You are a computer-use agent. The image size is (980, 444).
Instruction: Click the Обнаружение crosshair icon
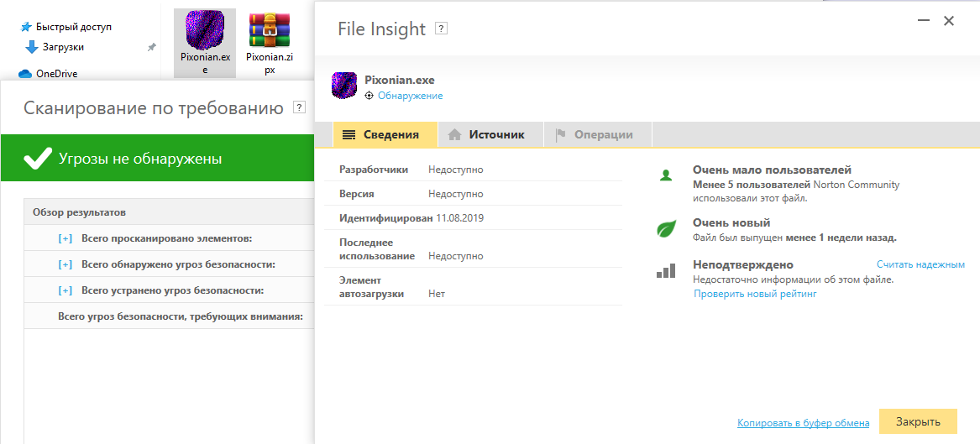coord(369,97)
